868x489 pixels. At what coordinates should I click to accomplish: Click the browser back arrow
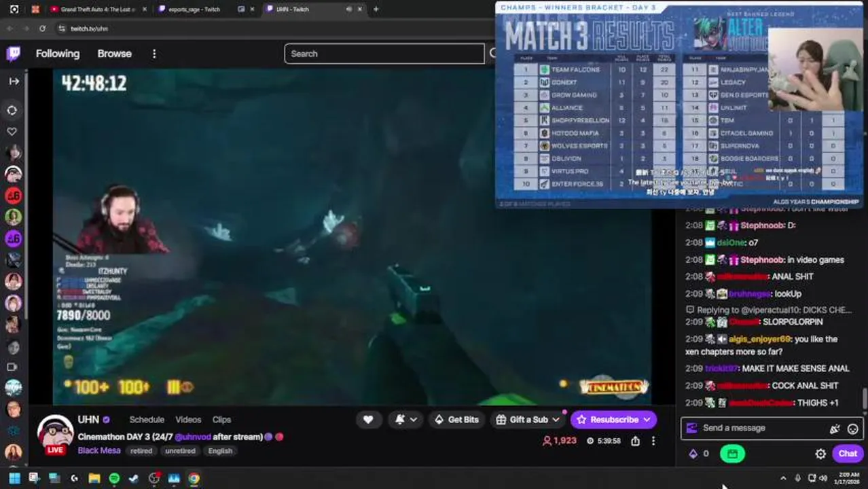[x=10, y=29]
